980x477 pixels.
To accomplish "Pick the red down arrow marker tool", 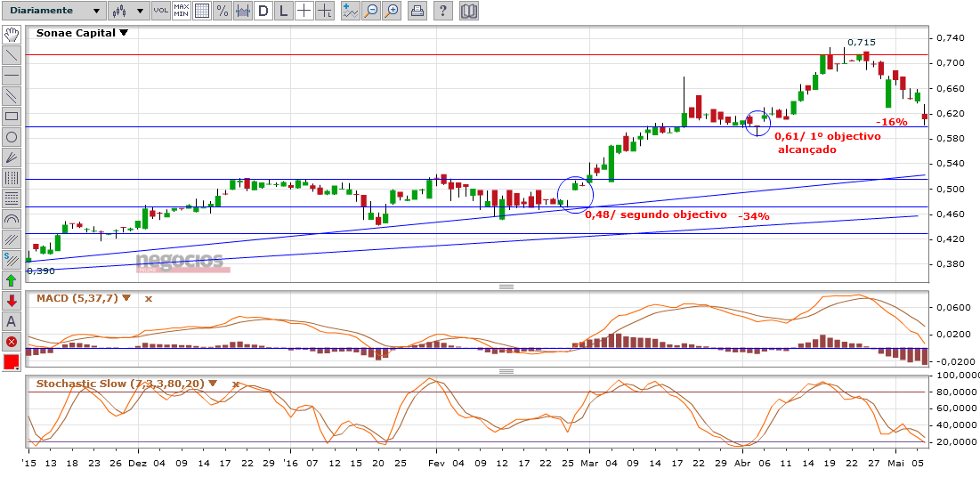I will [12, 301].
